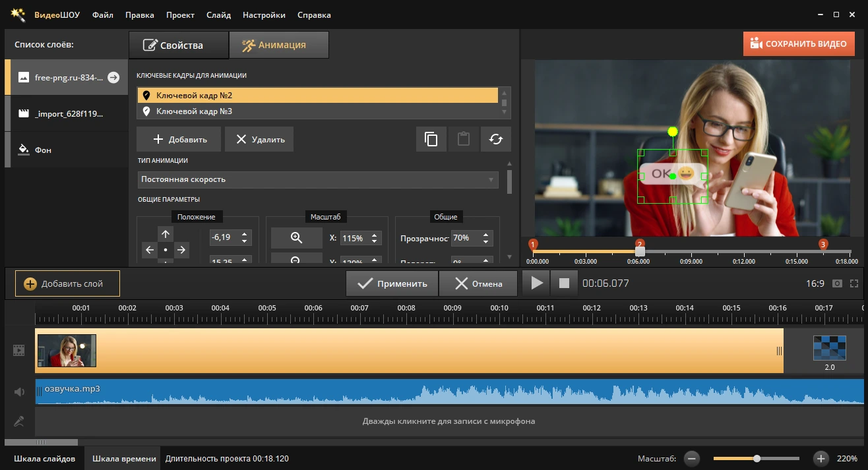The height and width of the screenshot is (470, 868).
Task: Move position left with the arrow button
Action: pyautogui.click(x=150, y=250)
